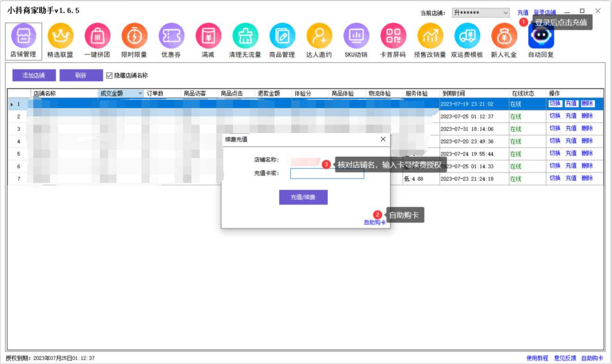Click the 到期时间 column header
Viewport: 612px width, 364px height.
[453, 94]
